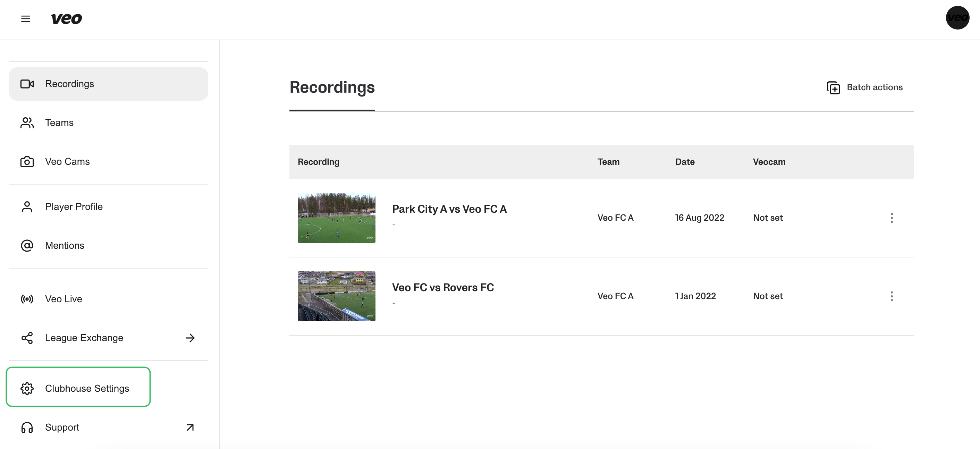Click the Veo logo in header
This screenshot has width=980, height=449.
click(x=66, y=19)
